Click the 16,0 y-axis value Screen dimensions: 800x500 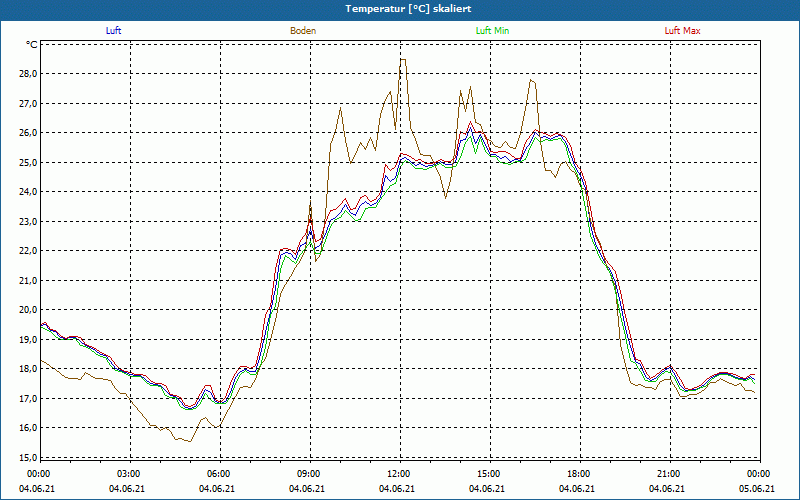29,428
